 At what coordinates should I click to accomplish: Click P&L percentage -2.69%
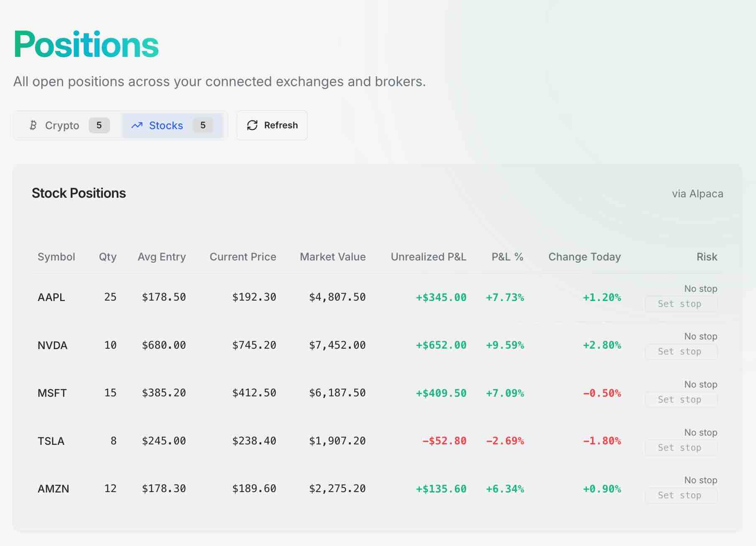[x=505, y=441]
